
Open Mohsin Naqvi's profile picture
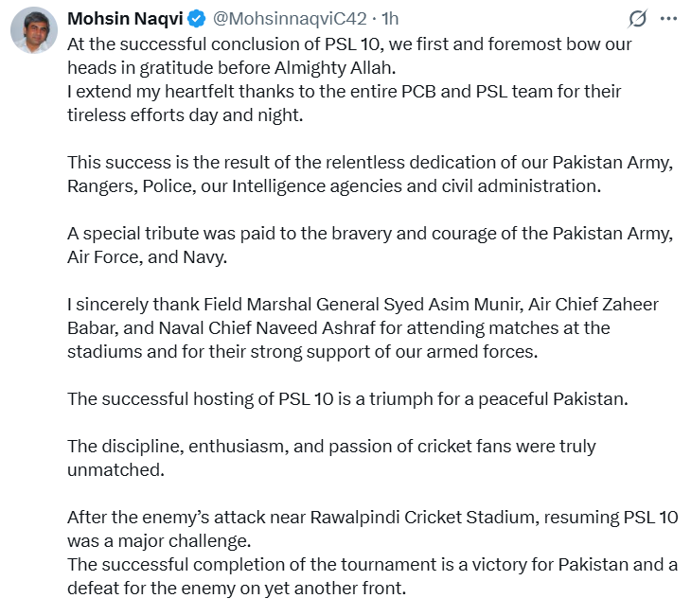(x=34, y=30)
